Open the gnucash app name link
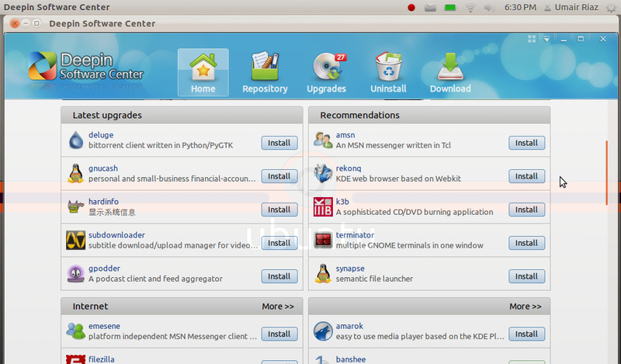Image resolution: width=621 pixels, height=364 pixels. click(x=103, y=168)
